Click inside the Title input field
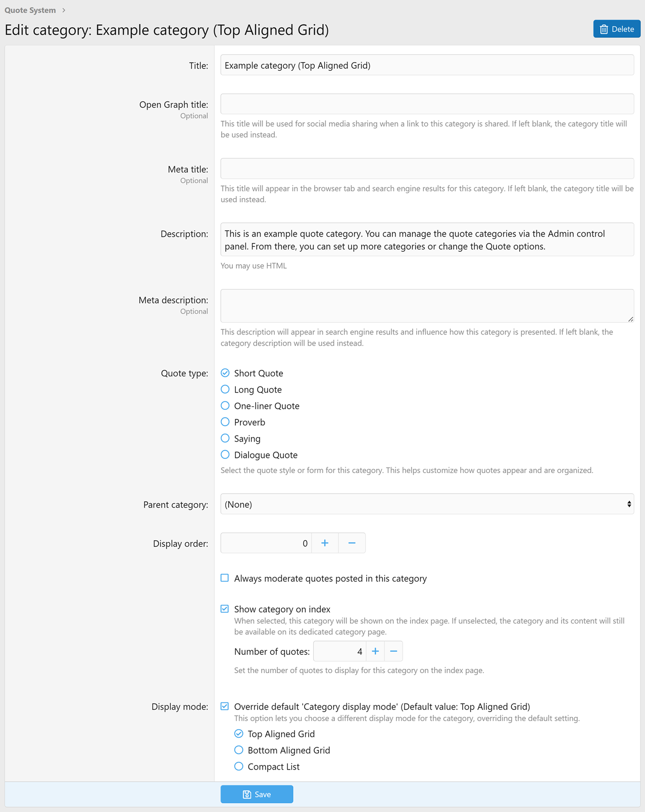 point(427,65)
